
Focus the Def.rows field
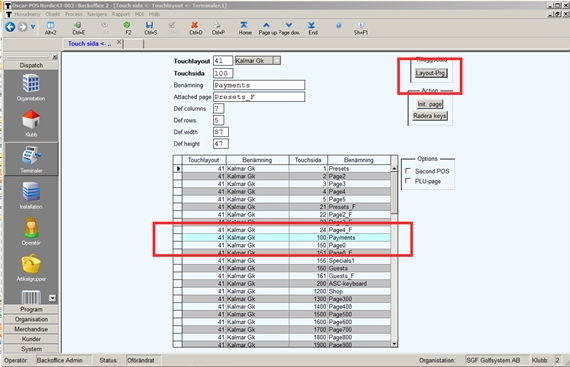218,120
